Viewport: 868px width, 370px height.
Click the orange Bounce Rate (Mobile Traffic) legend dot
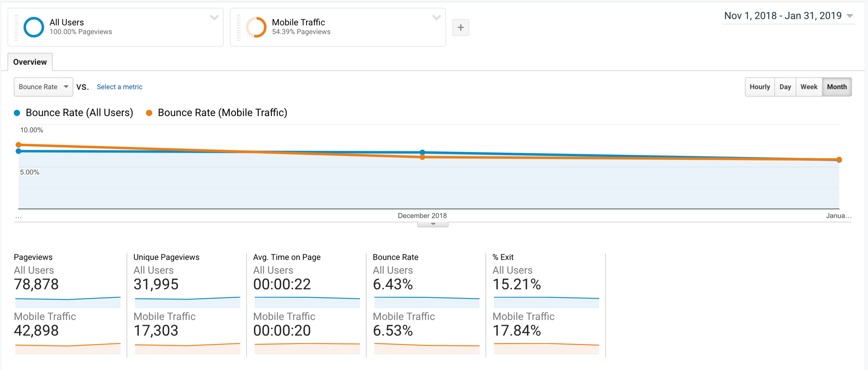(x=149, y=113)
